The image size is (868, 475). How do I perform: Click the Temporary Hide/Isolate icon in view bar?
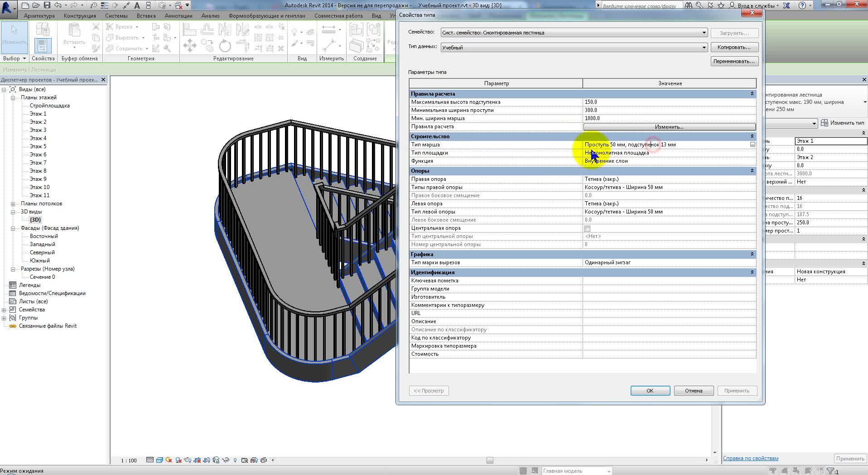(226, 460)
